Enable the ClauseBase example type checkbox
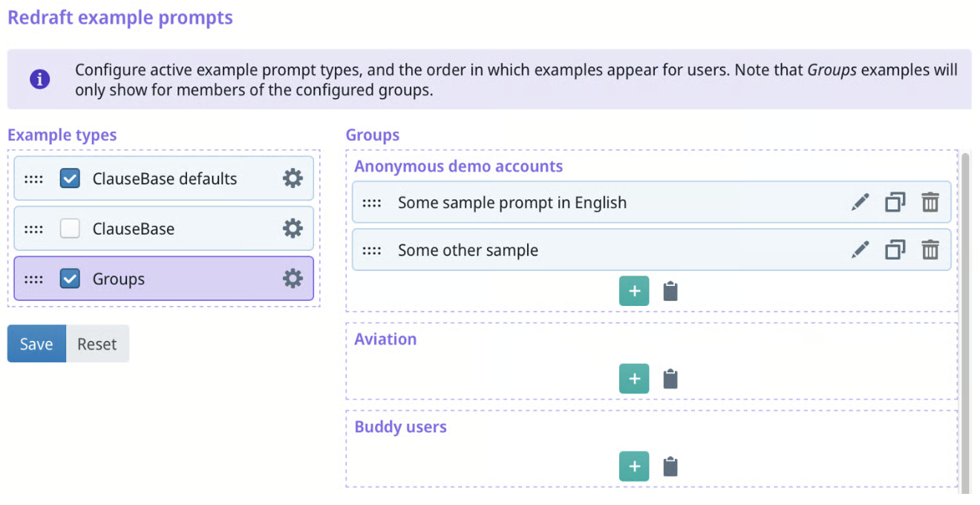980x505 pixels. 70,229
